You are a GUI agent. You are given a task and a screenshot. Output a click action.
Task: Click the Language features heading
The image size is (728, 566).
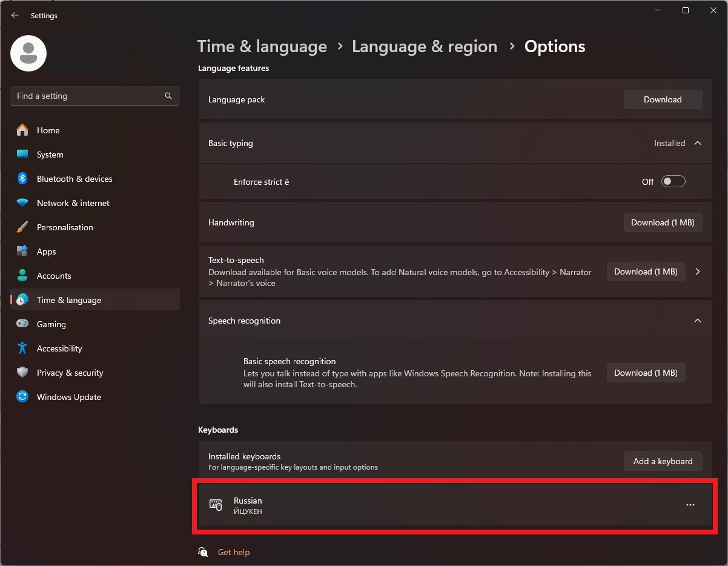coord(233,68)
